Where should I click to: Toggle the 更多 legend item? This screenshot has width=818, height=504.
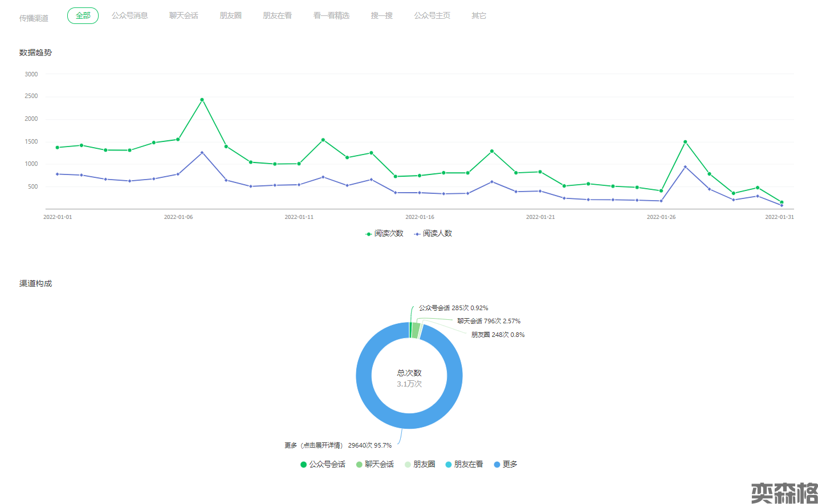pos(506,465)
